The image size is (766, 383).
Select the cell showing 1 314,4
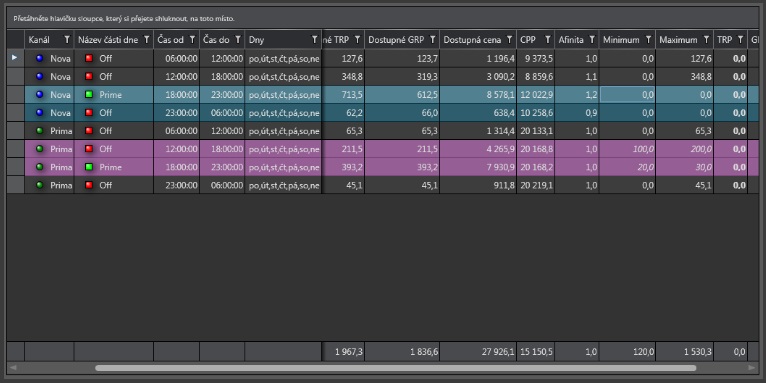tap(478, 131)
